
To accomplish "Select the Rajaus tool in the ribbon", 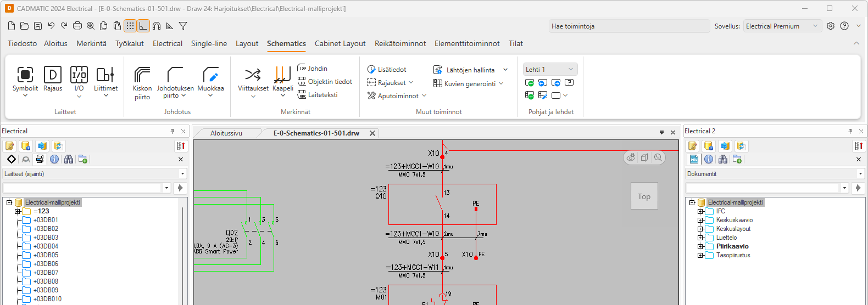I will coord(53,79).
